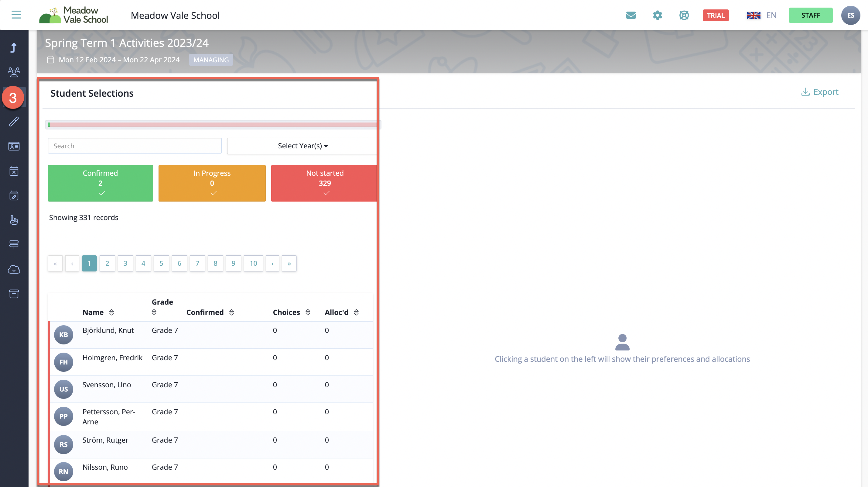Click the STAFF button

[x=810, y=15]
